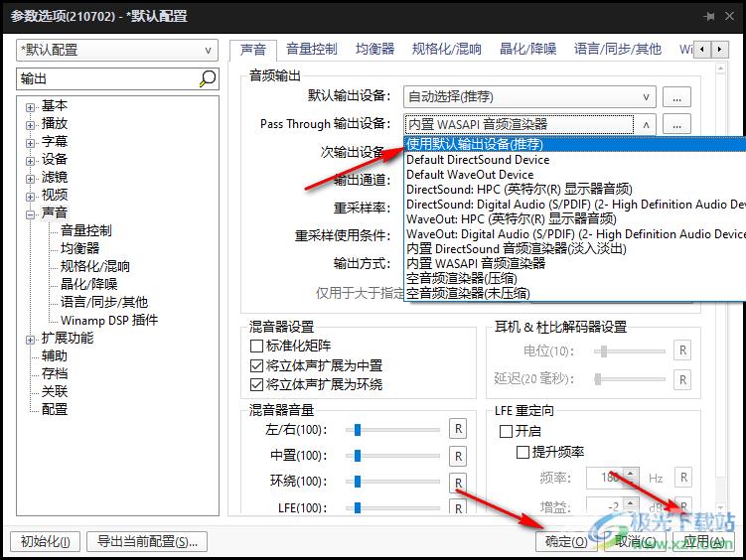Collapse 声音 tree node

click(30, 214)
